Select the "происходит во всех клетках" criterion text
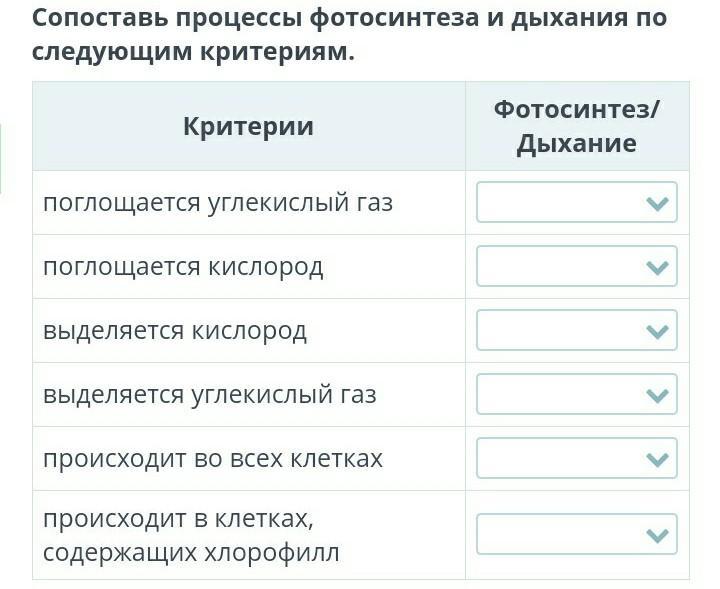720x589 pixels. coord(213,459)
